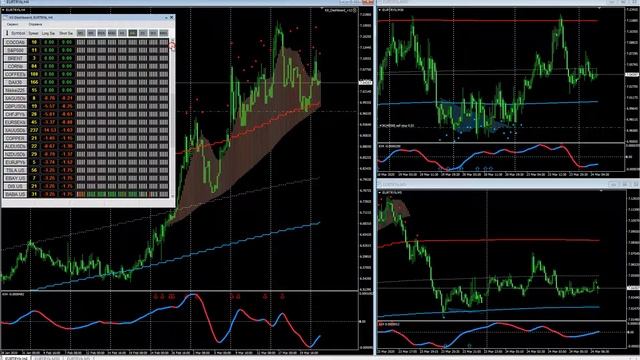Select the CHFJPY symbol button

[16, 114]
